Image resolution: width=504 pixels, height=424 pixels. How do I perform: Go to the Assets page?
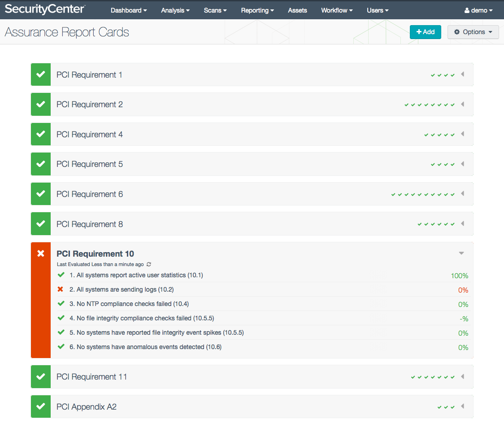tap(297, 10)
